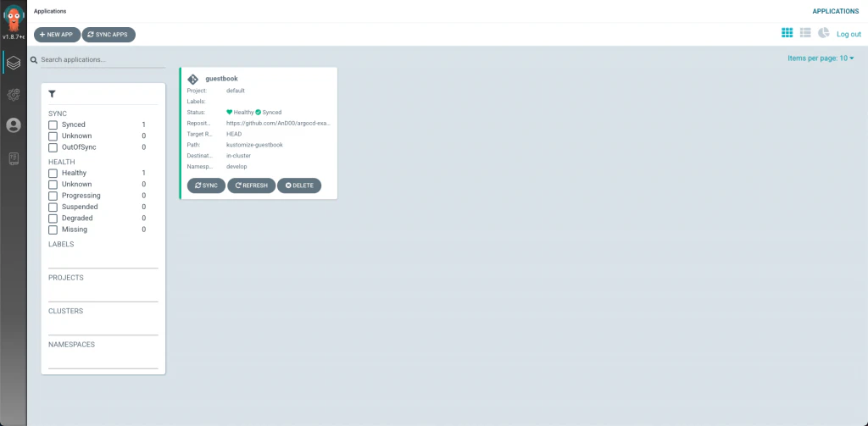Click the green Synced checkmark icon

pos(258,112)
